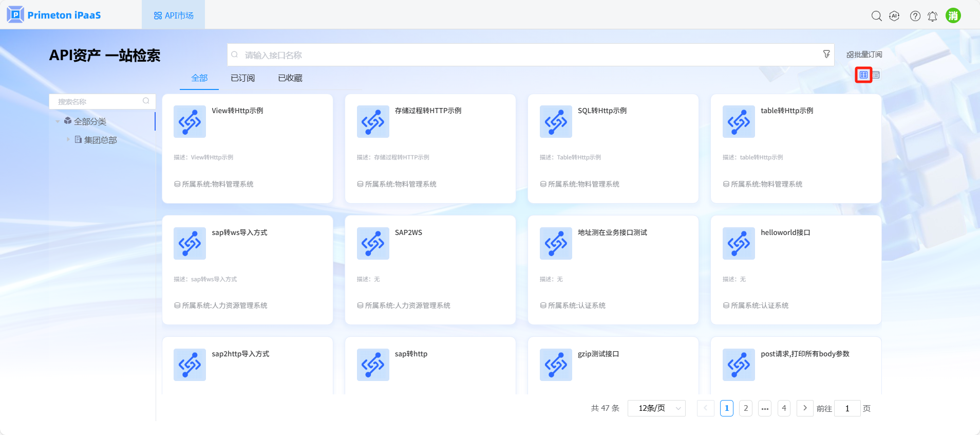Click the Primeton iPaaS logo
Image resolution: width=980 pixels, height=435 pixels.
coord(54,15)
